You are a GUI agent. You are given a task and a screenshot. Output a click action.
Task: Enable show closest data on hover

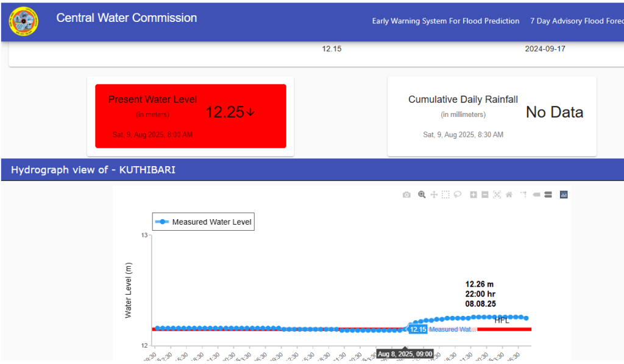(537, 195)
